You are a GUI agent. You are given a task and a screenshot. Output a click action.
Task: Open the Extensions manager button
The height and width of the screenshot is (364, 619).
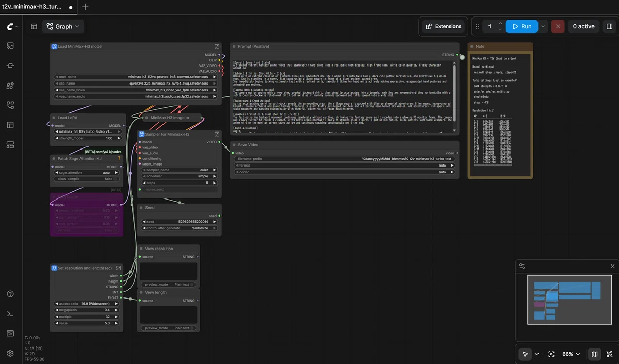click(443, 26)
